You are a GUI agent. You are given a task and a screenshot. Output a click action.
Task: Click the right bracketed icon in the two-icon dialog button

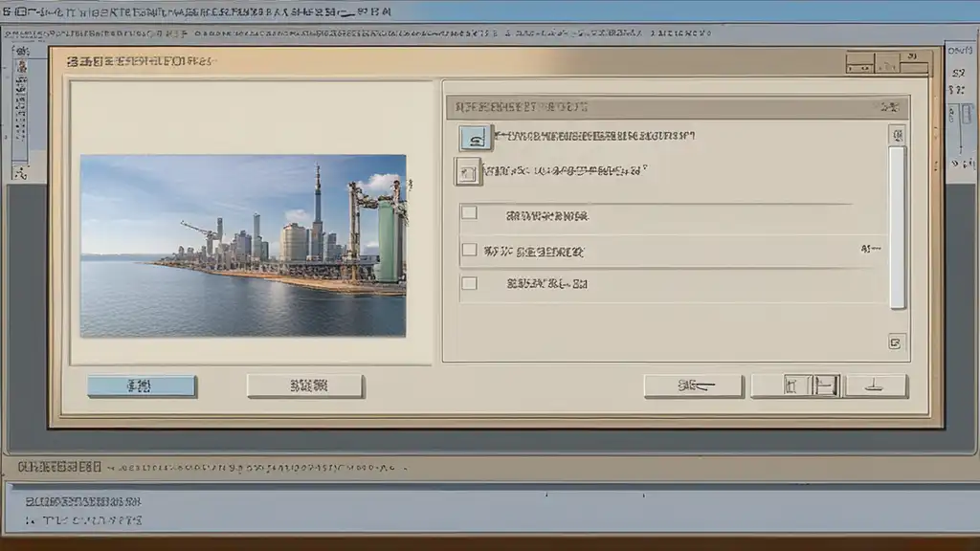pos(825,386)
